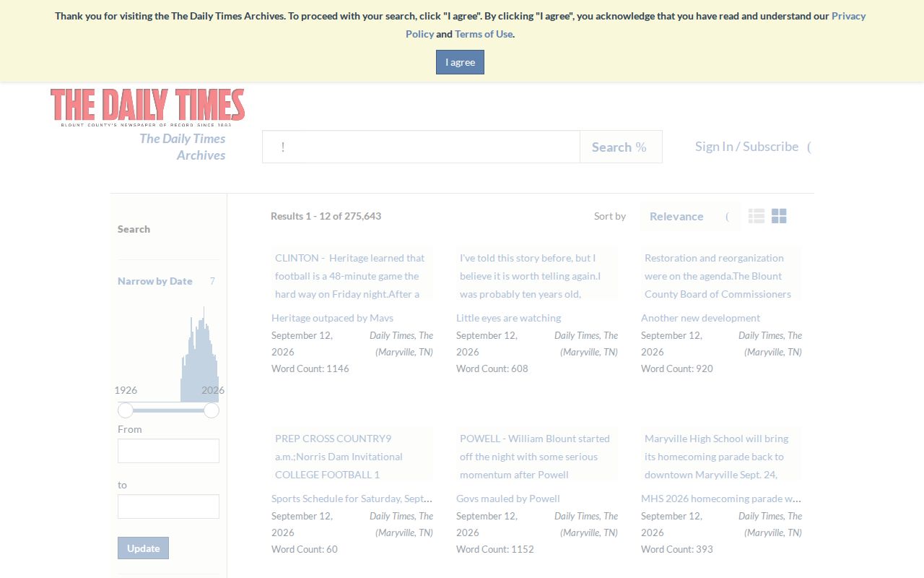The width and height of the screenshot is (924, 578).
Task: Open the Terms of Use link
Action: coord(484,34)
